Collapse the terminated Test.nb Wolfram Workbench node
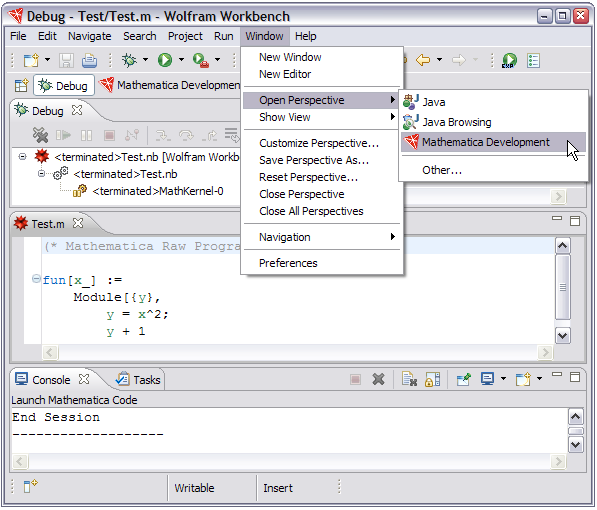Viewport: 597px width, 510px height. (22, 157)
